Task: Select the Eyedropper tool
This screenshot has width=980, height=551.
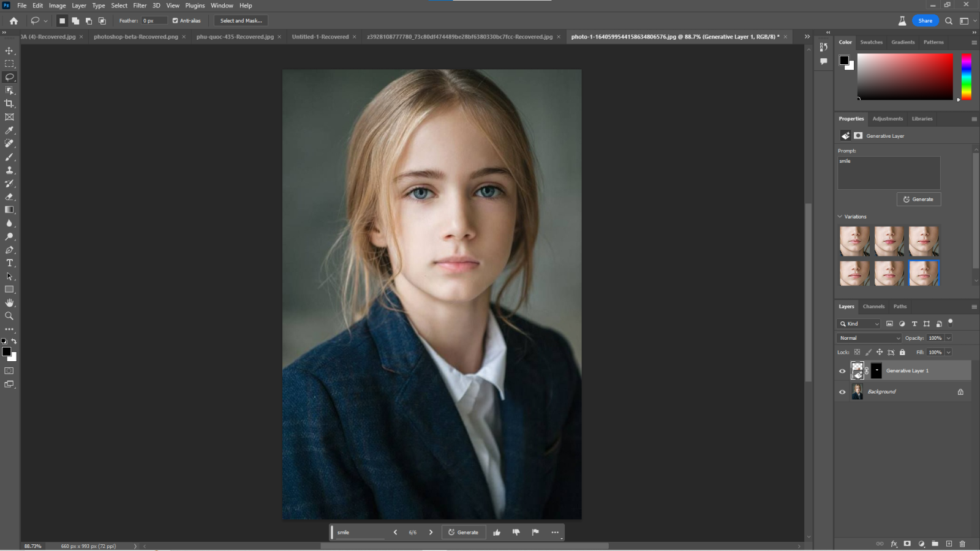Action: [9, 130]
